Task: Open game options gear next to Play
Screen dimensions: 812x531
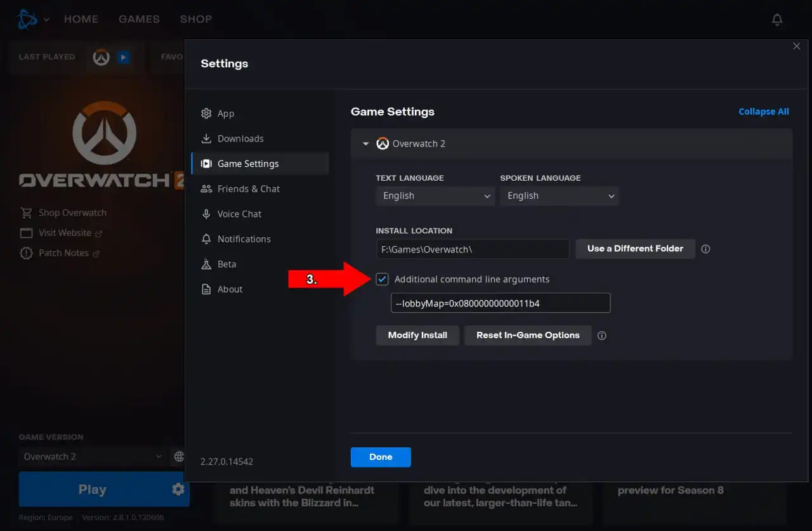Action: coord(178,489)
